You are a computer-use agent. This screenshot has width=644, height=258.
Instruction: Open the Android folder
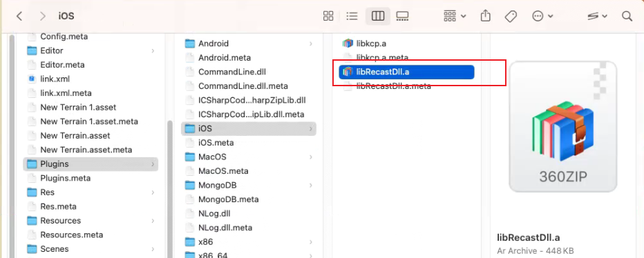[249, 43]
